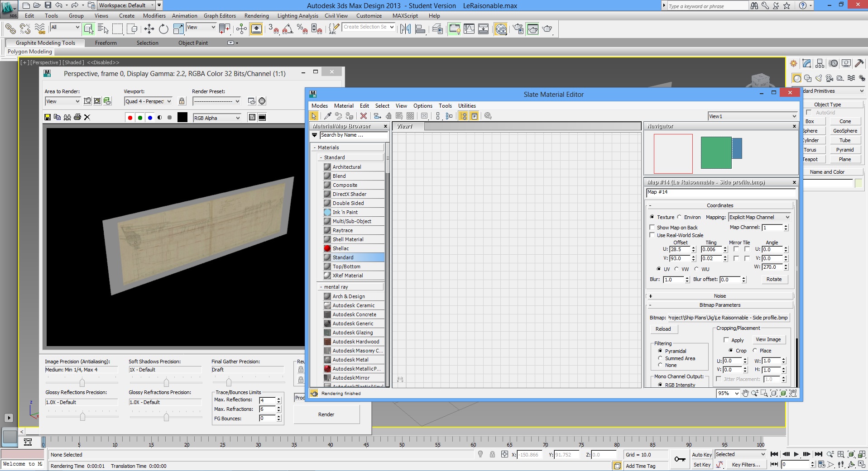
Task: Select the Environ radio button
Action: point(680,217)
